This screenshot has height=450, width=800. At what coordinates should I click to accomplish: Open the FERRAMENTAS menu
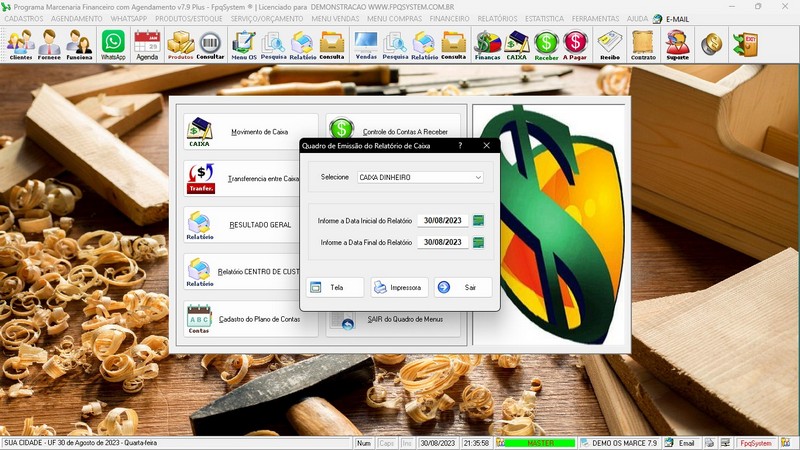595,18
